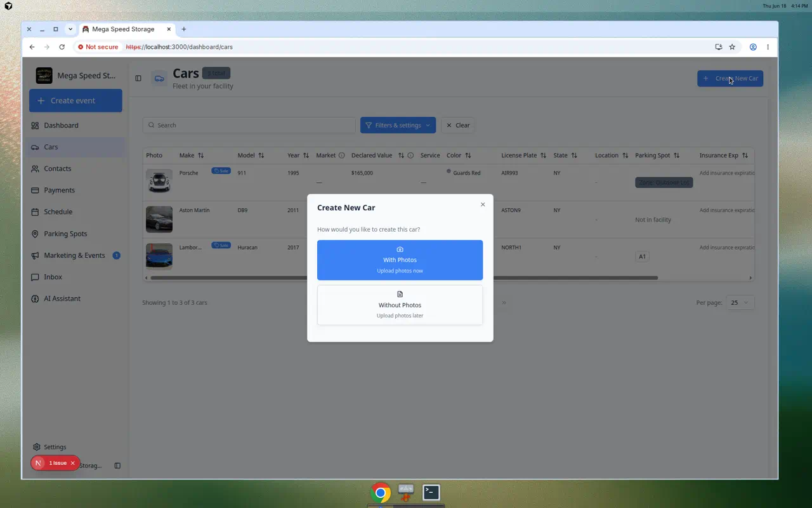Image resolution: width=812 pixels, height=508 pixels.
Task: Reload the page in the browser
Action: click(62, 47)
